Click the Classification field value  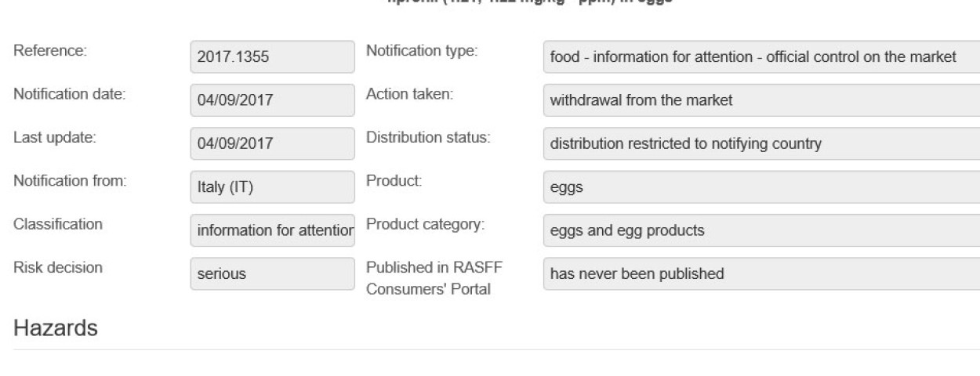(x=272, y=232)
